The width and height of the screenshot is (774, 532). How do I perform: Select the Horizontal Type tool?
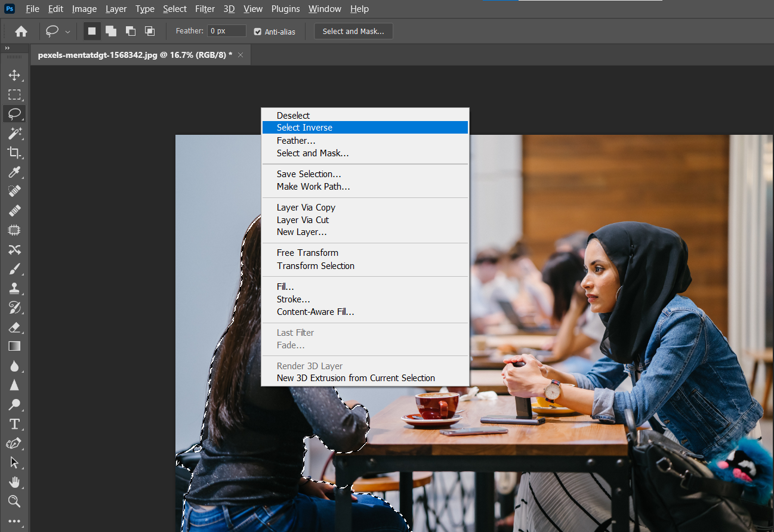[x=14, y=424]
